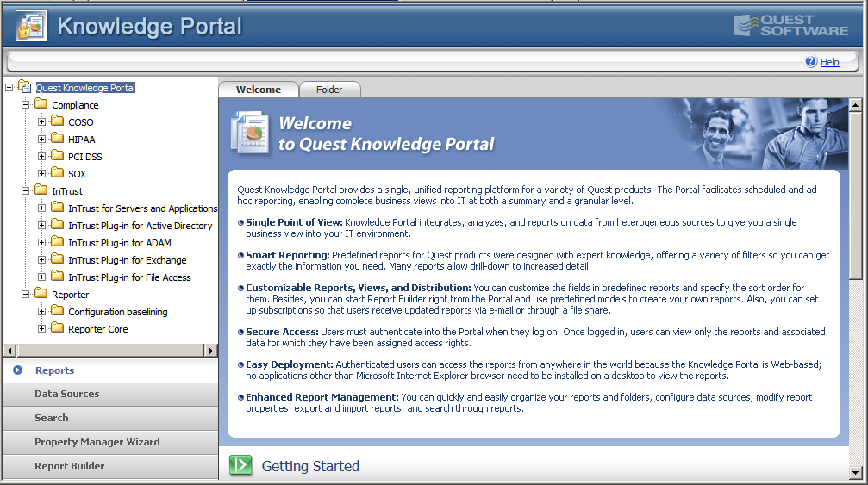
Task: Click the PCI DSS folder icon
Action: [x=58, y=155]
